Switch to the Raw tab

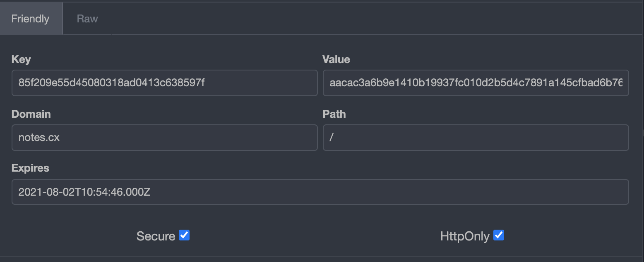pos(87,19)
